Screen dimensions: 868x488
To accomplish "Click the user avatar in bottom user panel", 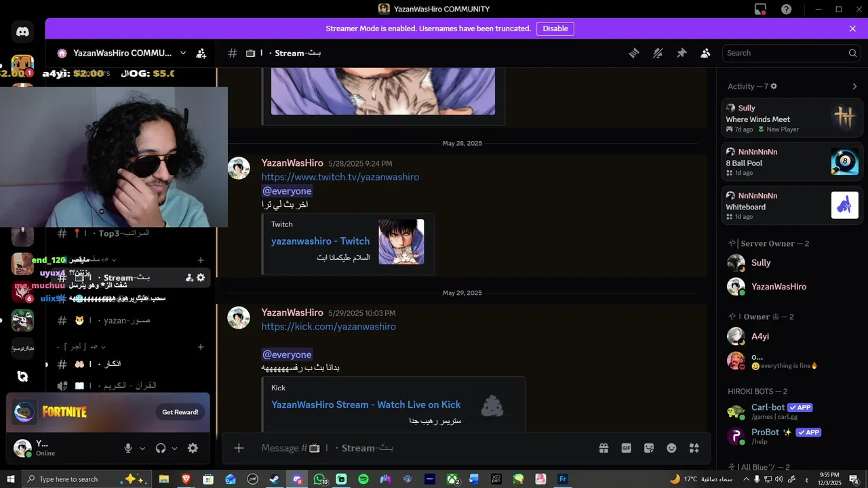I will point(23,448).
